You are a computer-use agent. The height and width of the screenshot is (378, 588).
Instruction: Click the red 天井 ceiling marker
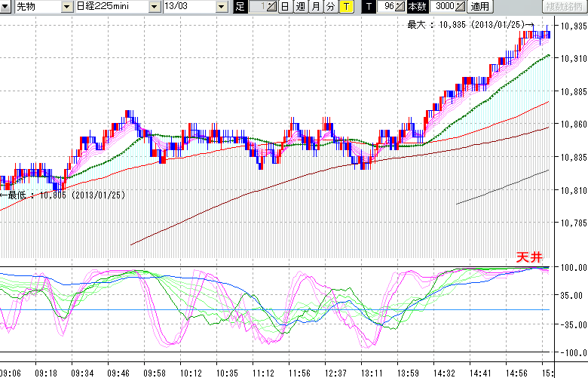529,257
